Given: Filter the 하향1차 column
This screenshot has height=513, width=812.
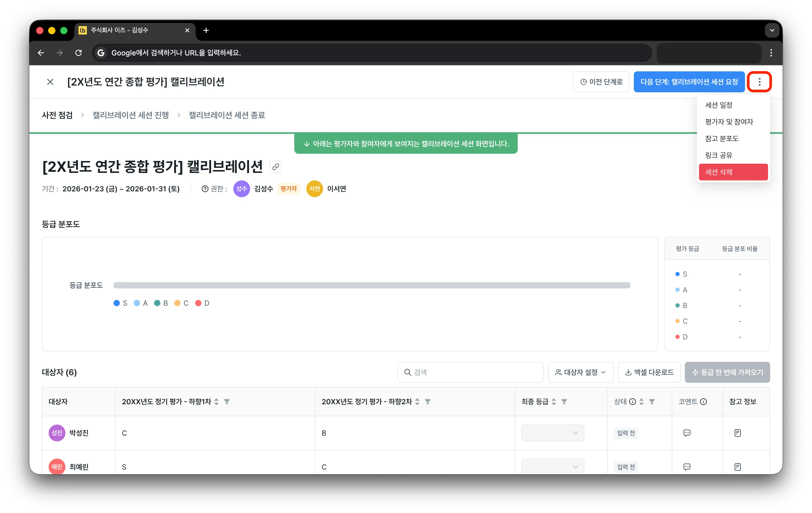Looking at the screenshot, I should pos(227,401).
